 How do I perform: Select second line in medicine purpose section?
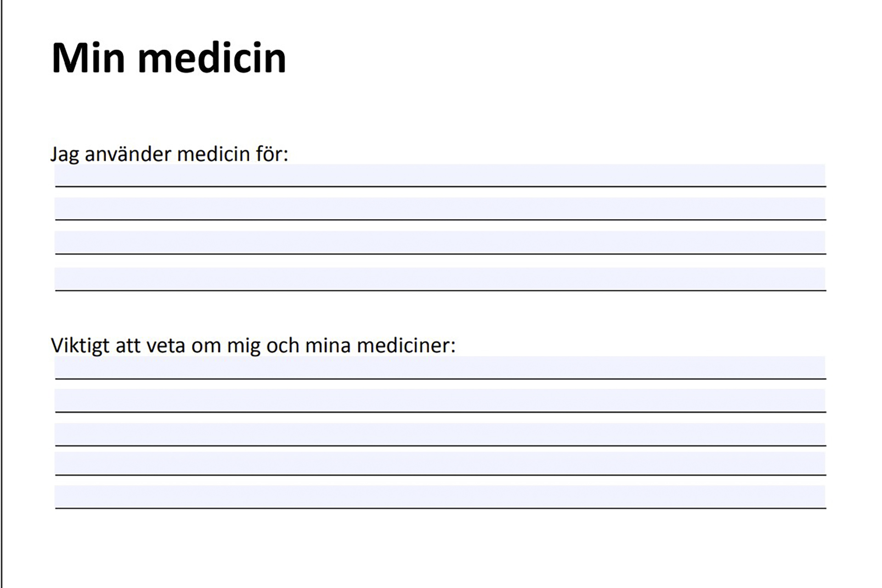coord(440,209)
